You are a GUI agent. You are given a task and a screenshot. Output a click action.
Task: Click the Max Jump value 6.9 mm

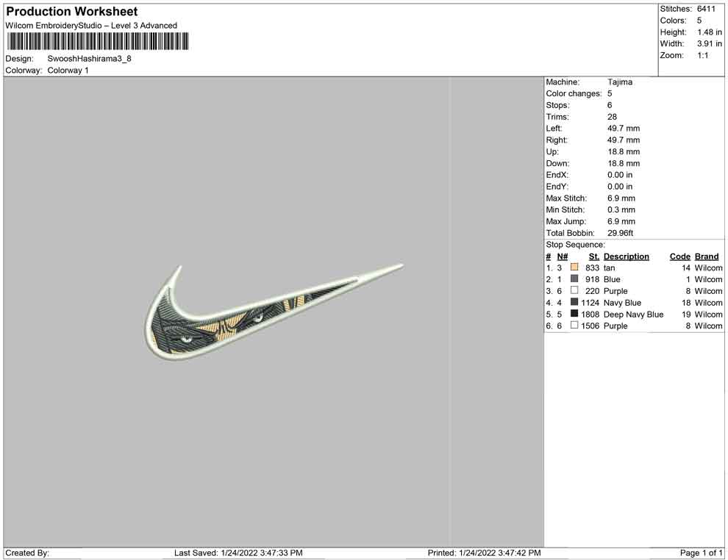pyautogui.click(x=621, y=221)
